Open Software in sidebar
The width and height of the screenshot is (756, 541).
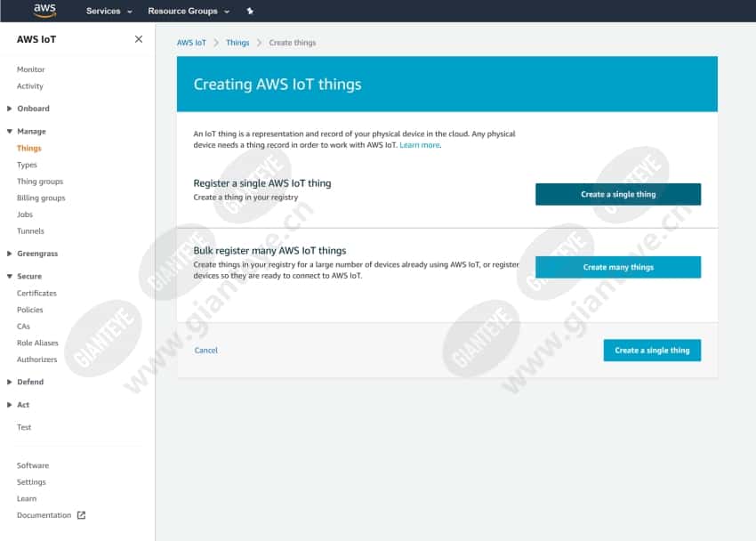coord(33,465)
